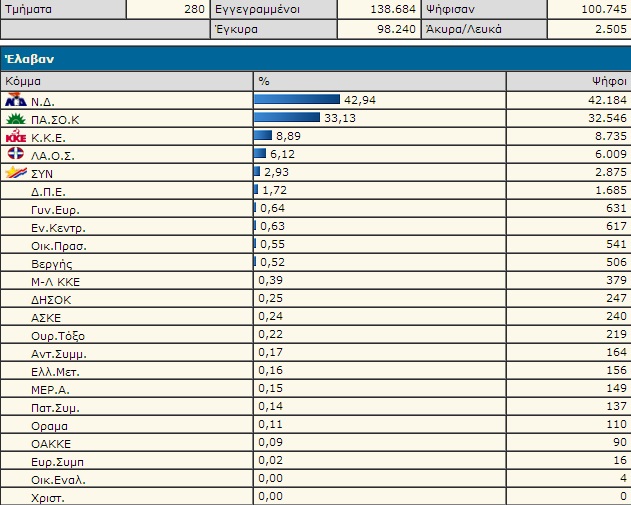Click the Πατ.Συμ. row label
The image size is (631, 505).
point(56,408)
